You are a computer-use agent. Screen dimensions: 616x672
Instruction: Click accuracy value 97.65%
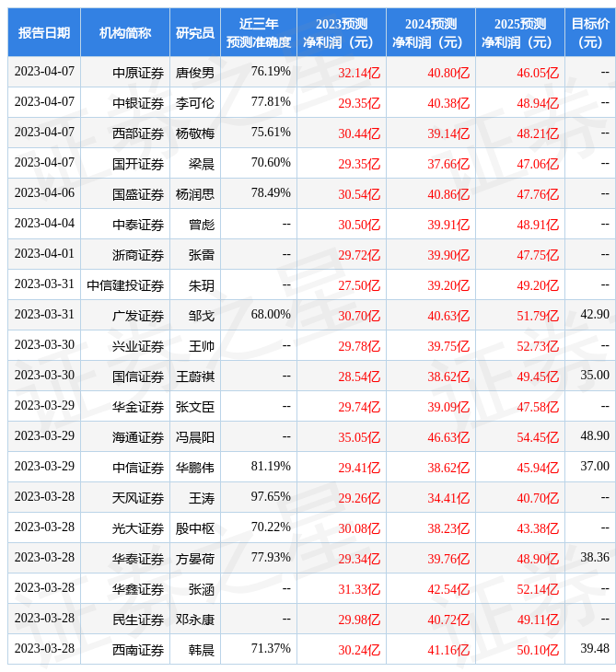[x=271, y=497]
